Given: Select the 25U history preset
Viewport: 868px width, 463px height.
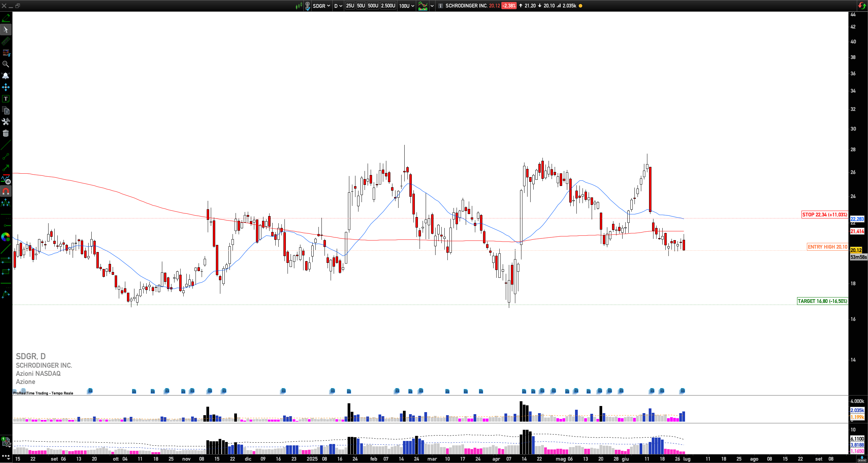Looking at the screenshot, I should point(350,6).
